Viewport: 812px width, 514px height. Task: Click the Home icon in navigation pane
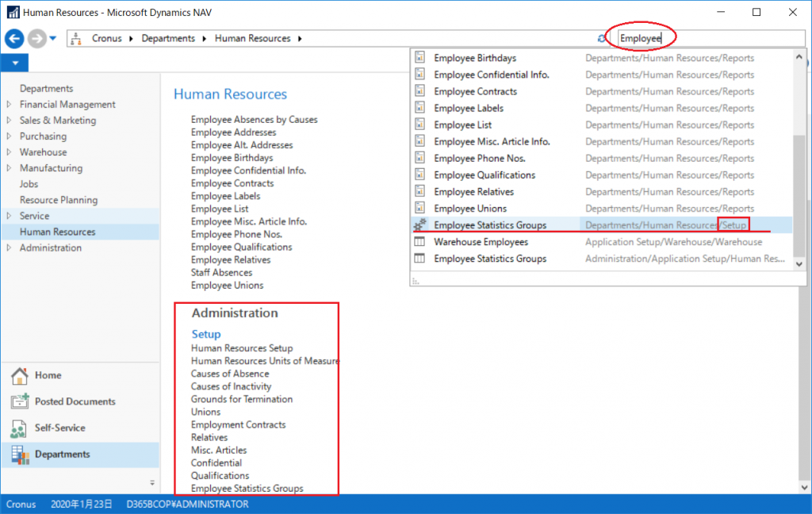pos(20,376)
